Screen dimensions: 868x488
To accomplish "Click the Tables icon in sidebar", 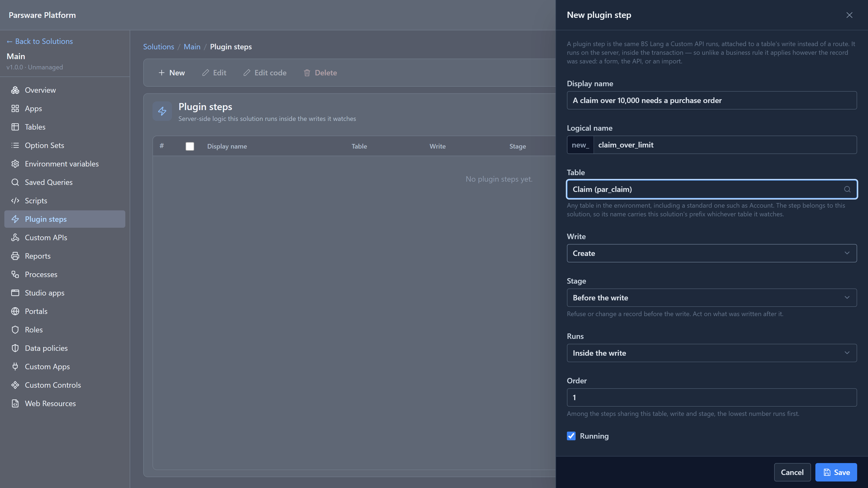I will 15,127.
